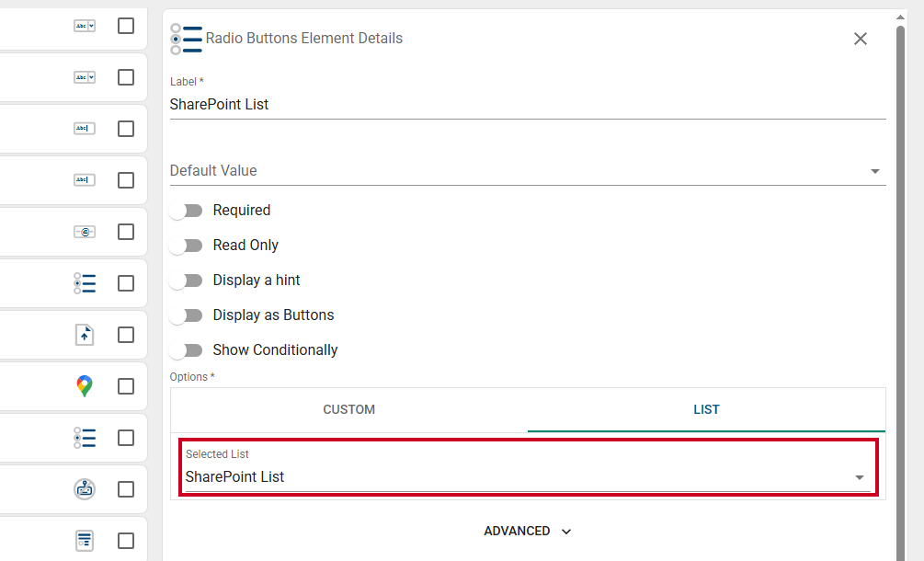Enable the Required toggle
924x561 pixels.
coord(186,211)
